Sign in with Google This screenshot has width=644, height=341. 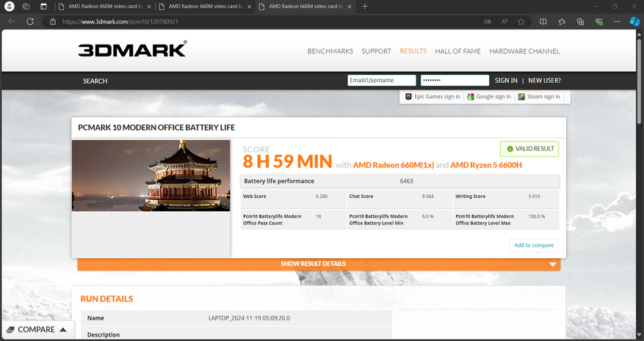click(x=489, y=97)
